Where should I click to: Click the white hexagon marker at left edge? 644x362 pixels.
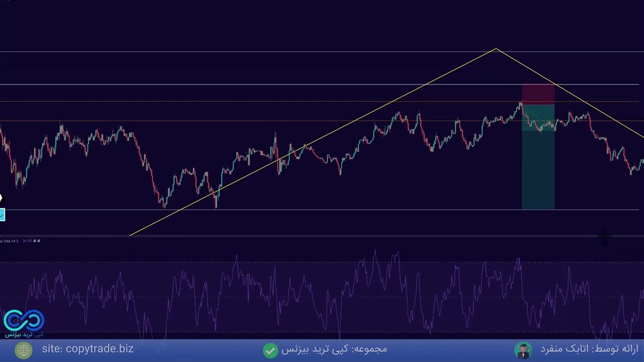1,199
